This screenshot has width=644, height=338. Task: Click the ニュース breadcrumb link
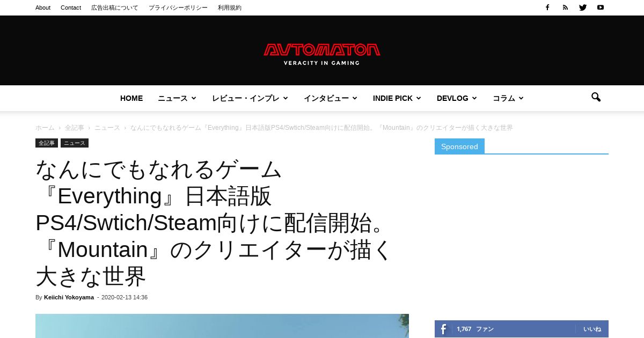[x=107, y=128]
